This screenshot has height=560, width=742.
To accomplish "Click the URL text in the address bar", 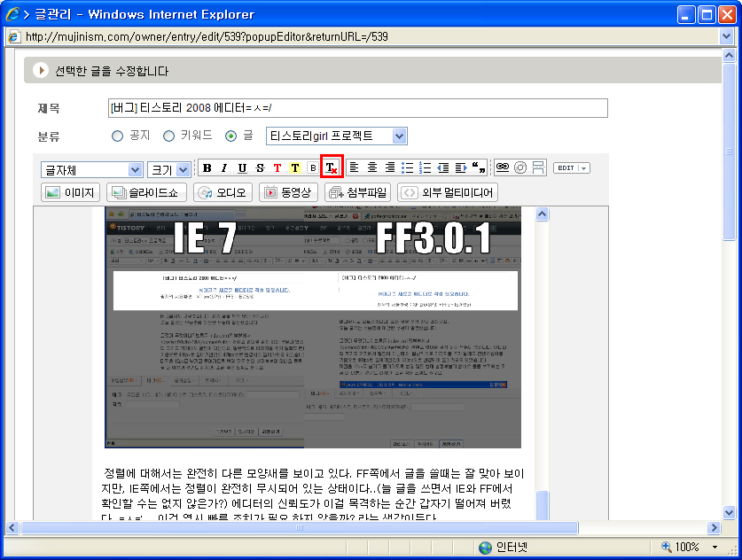I will point(207,36).
